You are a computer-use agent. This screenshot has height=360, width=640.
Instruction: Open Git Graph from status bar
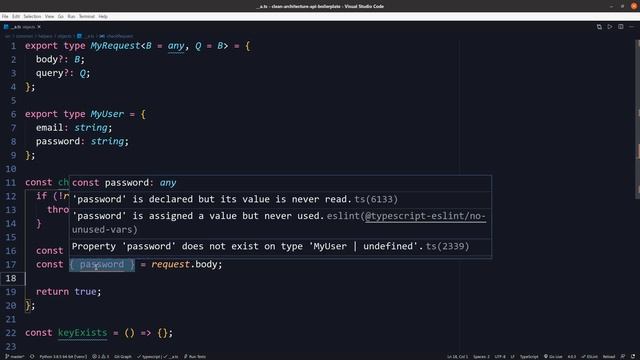coord(123,356)
